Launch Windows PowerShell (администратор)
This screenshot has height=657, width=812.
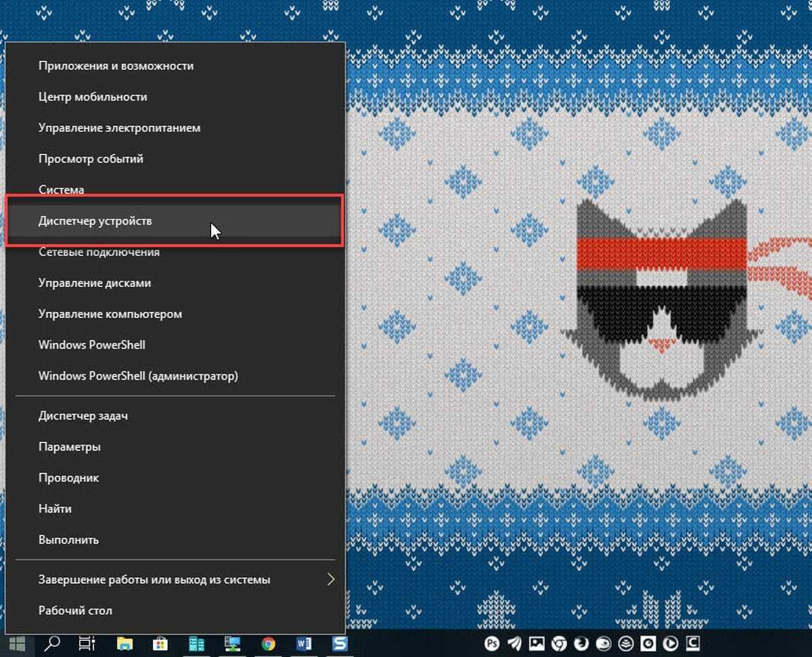tap(138, 376)
